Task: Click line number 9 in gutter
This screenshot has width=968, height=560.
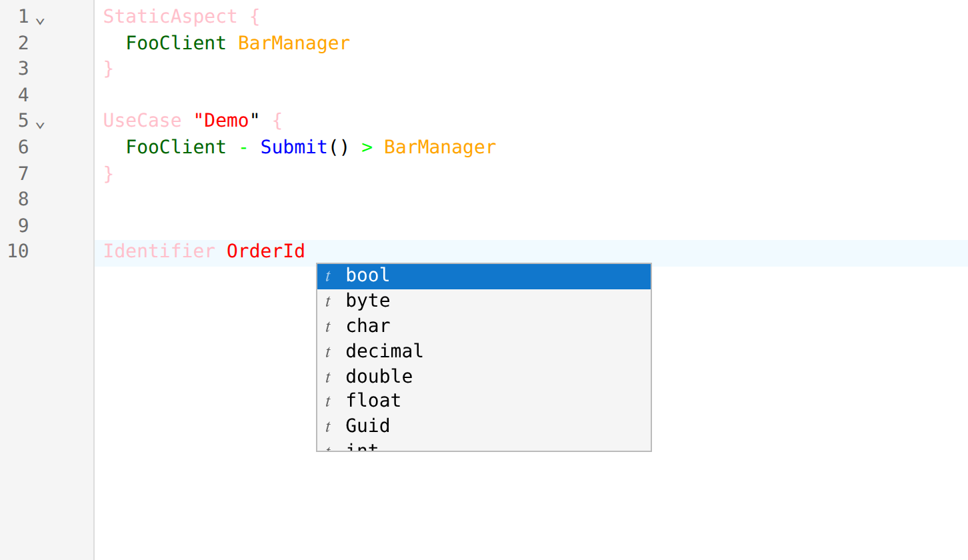Action: pos(23,225)
